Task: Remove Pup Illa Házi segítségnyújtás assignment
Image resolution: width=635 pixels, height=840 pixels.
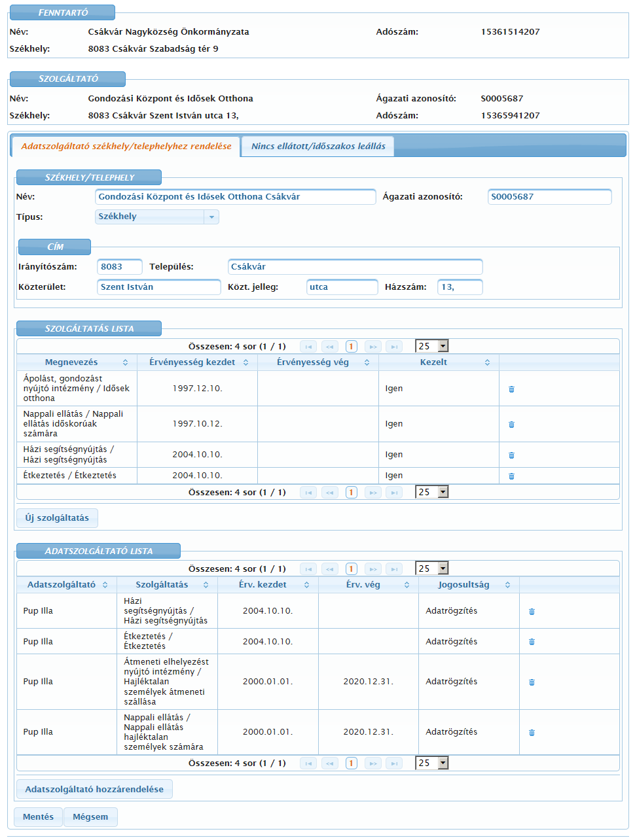Action: pyautogui.click(x=532, y=612)
